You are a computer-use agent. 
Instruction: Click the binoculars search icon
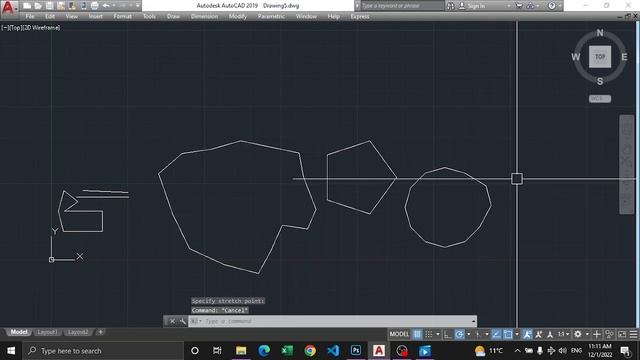click(451, 6)
